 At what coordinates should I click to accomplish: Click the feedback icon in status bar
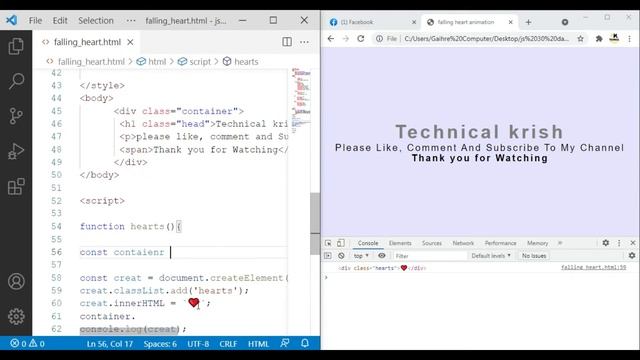pyautogui.click(x=285, y=343)
